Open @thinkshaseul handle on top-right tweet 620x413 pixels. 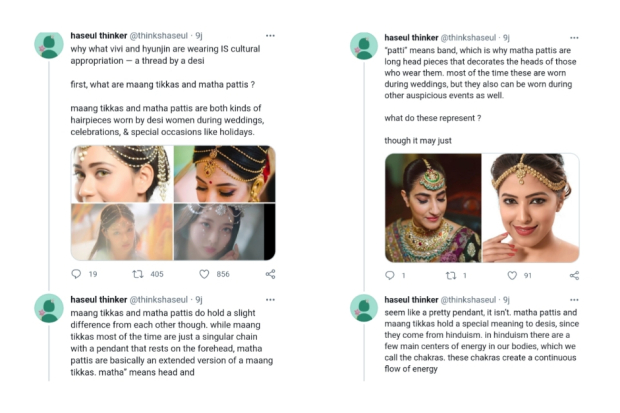tap(470, 37)
